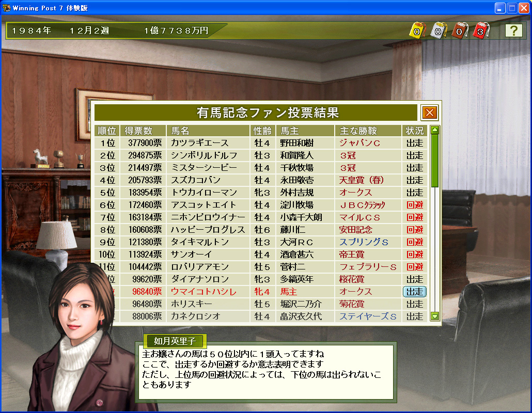Screen dimensions: 532x413
Task: Click the ステイヤーズS main win entry
Action: (x=368, y=316)
